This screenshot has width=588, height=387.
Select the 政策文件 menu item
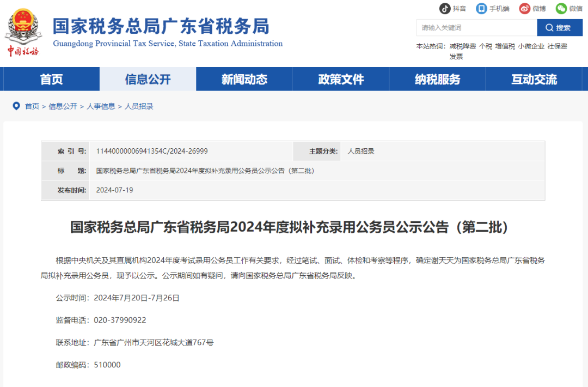point(341,79)
